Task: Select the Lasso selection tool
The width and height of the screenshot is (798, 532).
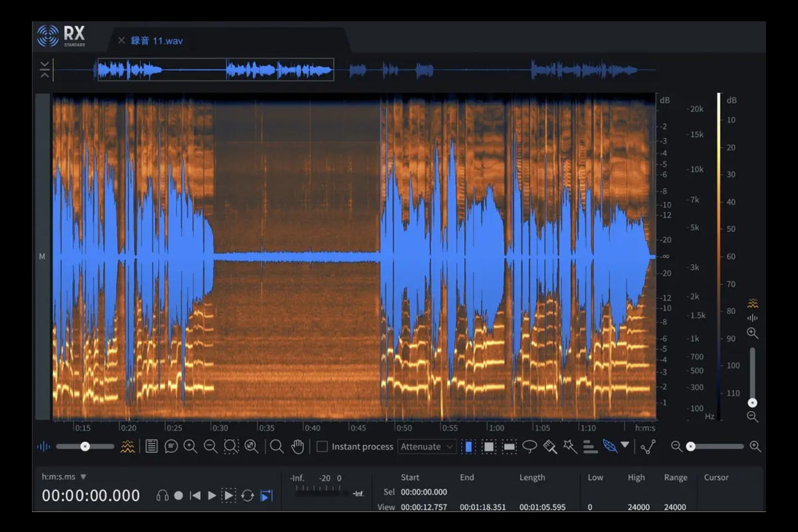Action: click(x=529, y=447)
